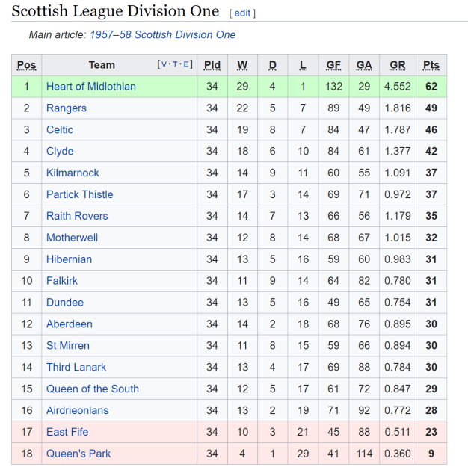Image resolution: width=468 pixels, height=476 pixels.
Task: Open the Rangers team page
Action: click(67, 108)
